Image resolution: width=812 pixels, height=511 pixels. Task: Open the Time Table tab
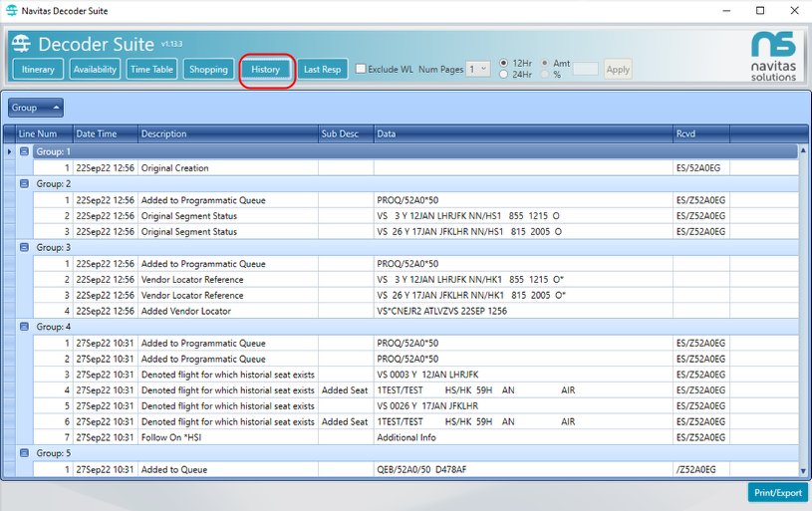[151, 69]
